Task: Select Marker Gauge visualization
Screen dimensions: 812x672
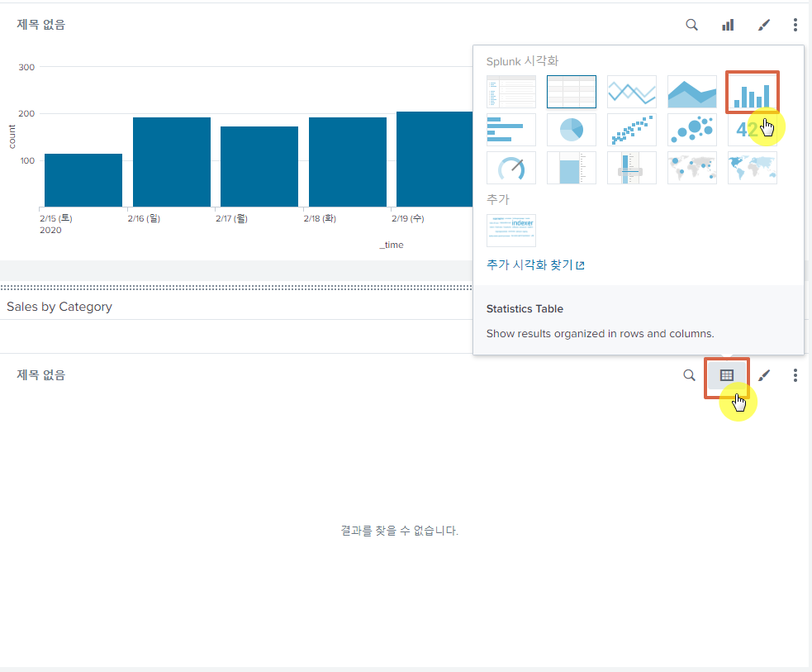Action: (632, 168)
